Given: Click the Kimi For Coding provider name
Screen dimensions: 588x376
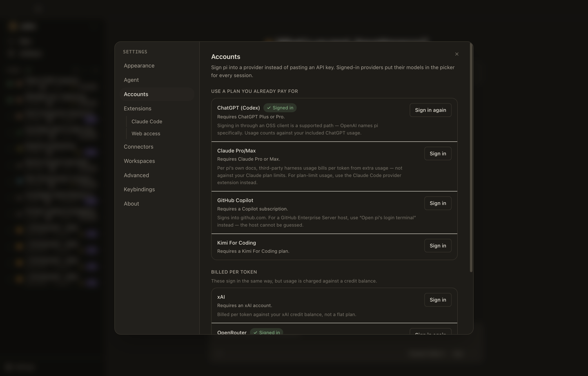Looking at the screenshot, I should click(x=236, y=243).
